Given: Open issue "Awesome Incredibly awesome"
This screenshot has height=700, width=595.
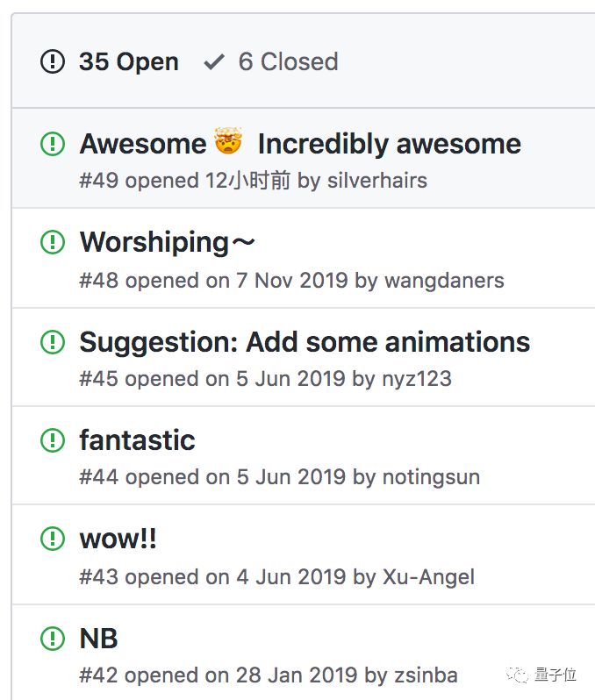Looking at the screenshot, I should point(300,144).
